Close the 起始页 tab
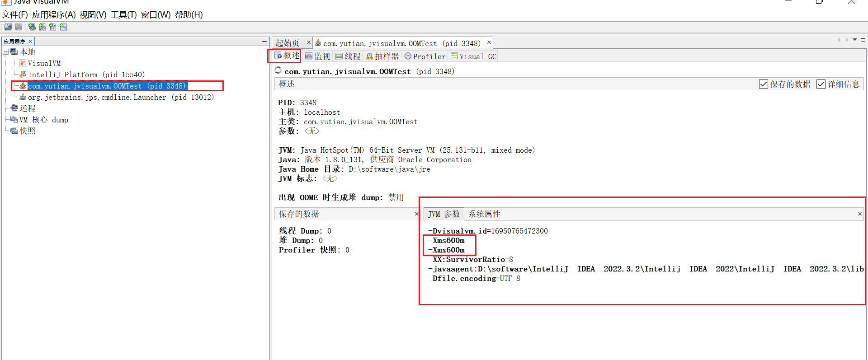 click(x=309, y=42)
